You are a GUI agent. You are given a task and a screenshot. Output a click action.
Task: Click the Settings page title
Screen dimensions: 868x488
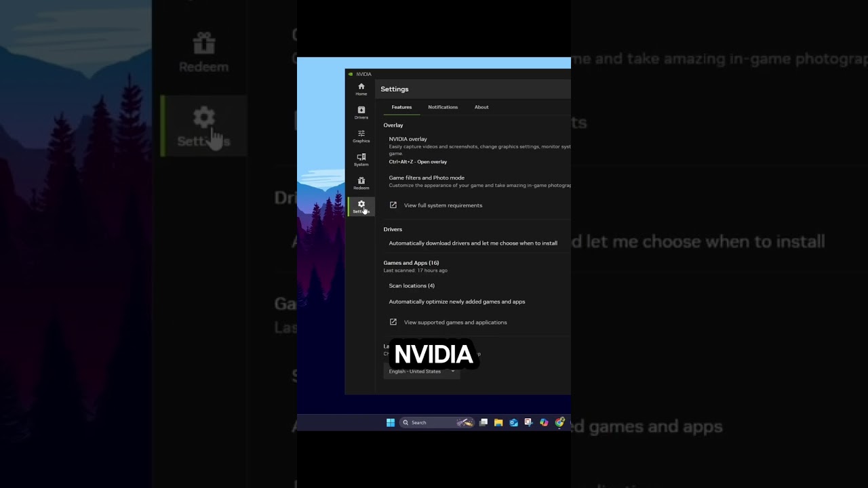pyautogui.click(x=395, y=89)
